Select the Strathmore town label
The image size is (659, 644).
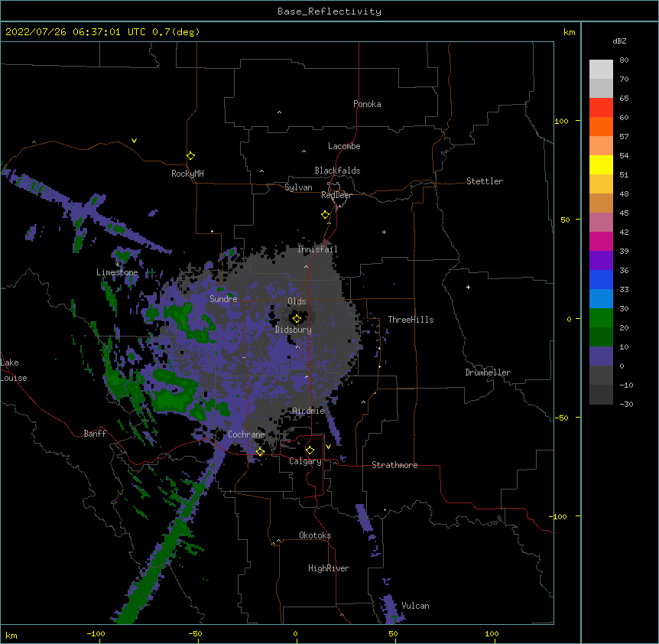point(394,465)
